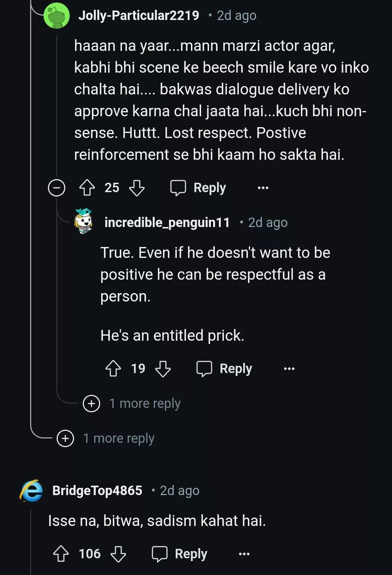Open incredible_penguin11 username link
Screen dimensions: 392x575
pyautogui.click(x=167, y=222)
